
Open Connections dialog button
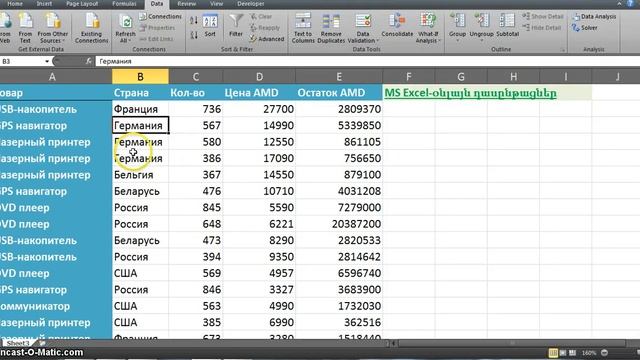click(x=160, y=16)
